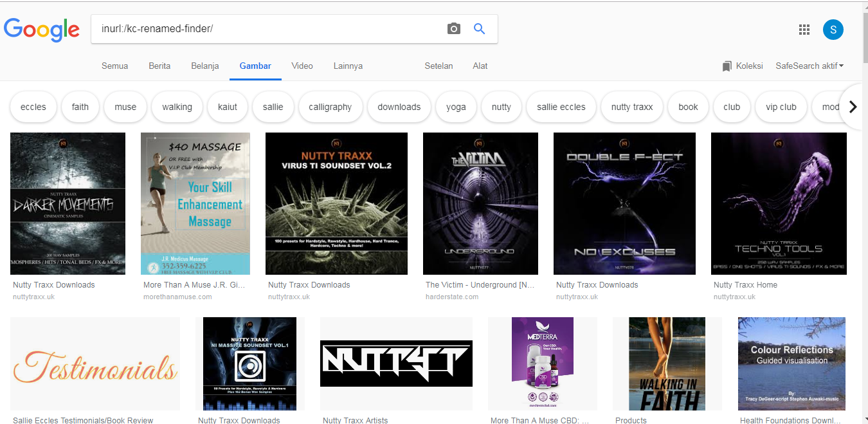Switch to Semua results tab
This screenshot has height=424, width=868.
tap(114, 66)
